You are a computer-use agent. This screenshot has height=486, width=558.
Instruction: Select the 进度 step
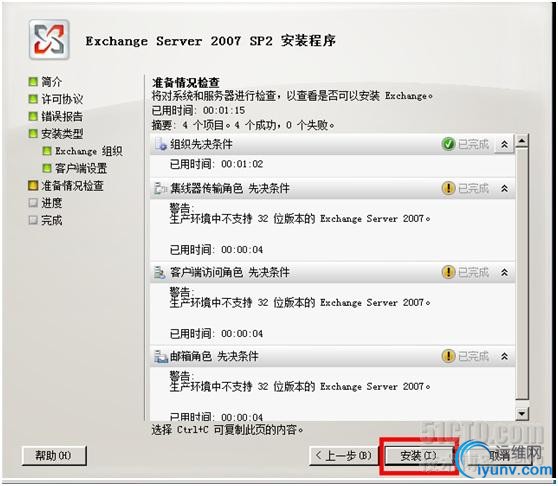52,203
